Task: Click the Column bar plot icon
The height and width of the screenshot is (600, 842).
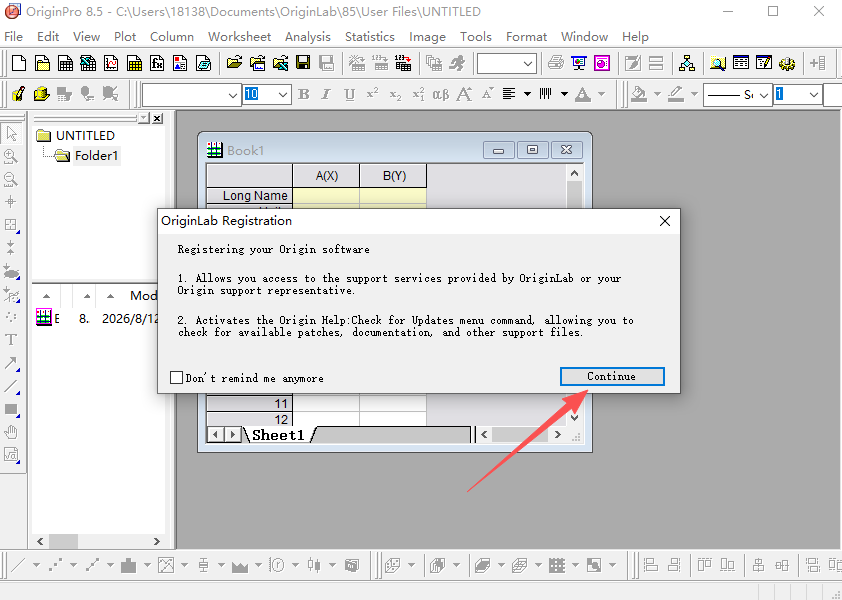Action: click(129, 565)
